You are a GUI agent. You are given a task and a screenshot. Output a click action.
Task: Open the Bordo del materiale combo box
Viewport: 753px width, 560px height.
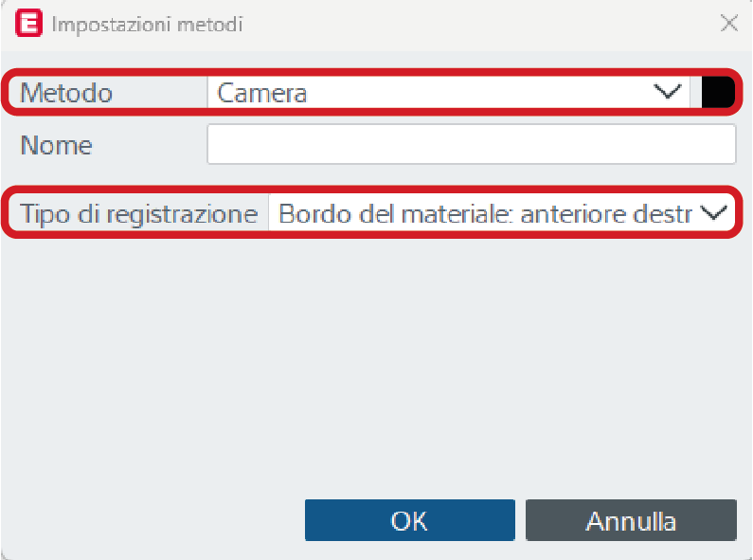(501, 213)
